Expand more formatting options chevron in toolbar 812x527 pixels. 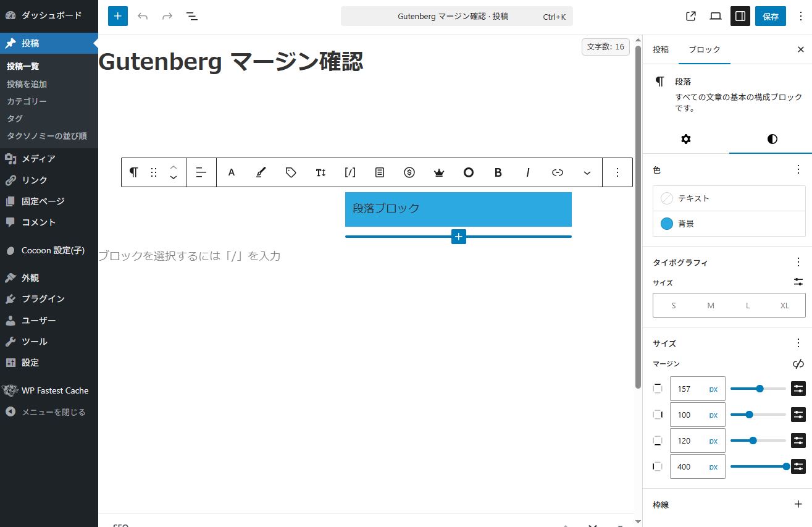tap(587, 172)
